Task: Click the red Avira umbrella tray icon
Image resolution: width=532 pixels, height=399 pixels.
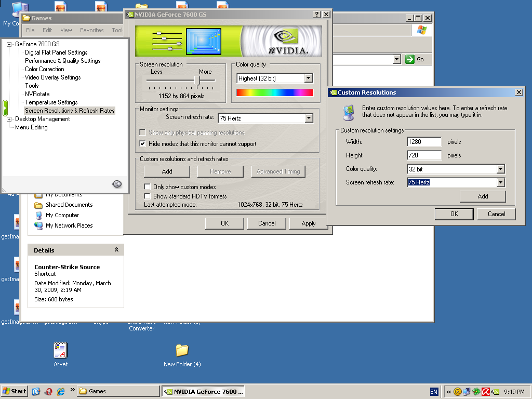Action: click(x=486, y=392)
